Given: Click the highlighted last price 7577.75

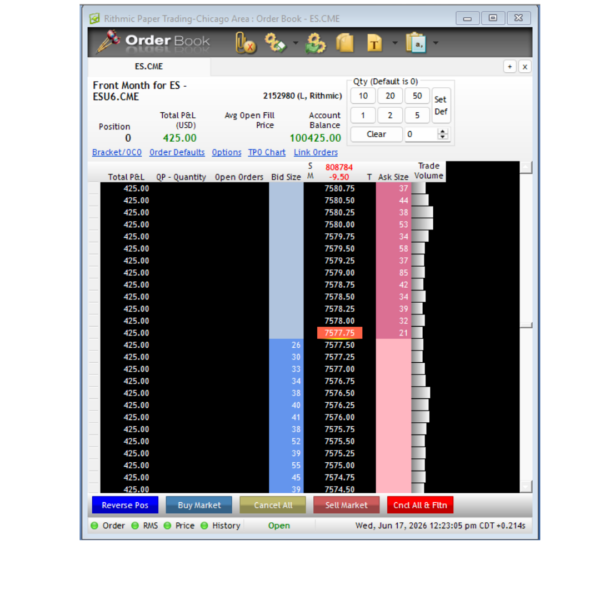Looking at the screenshot, I should [x=339, y=333].
